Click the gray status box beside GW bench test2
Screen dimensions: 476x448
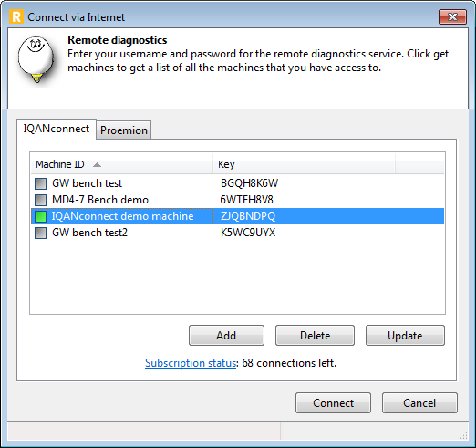pos(40,233)
